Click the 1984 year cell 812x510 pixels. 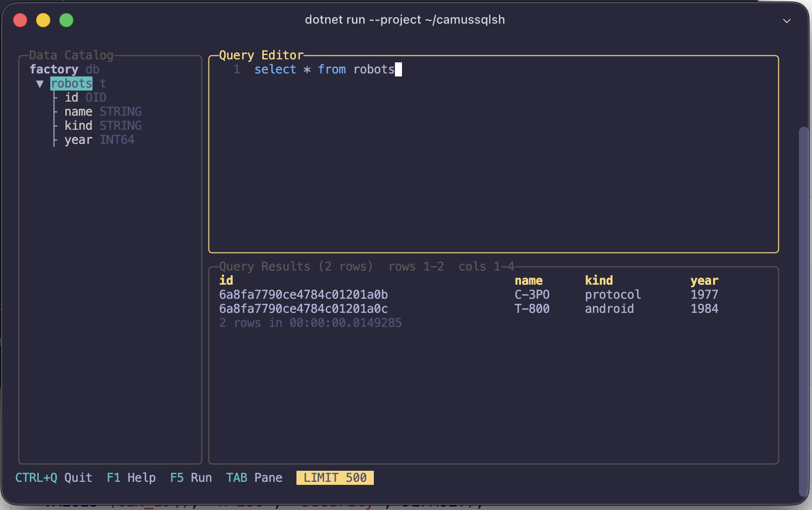point(704,309)
